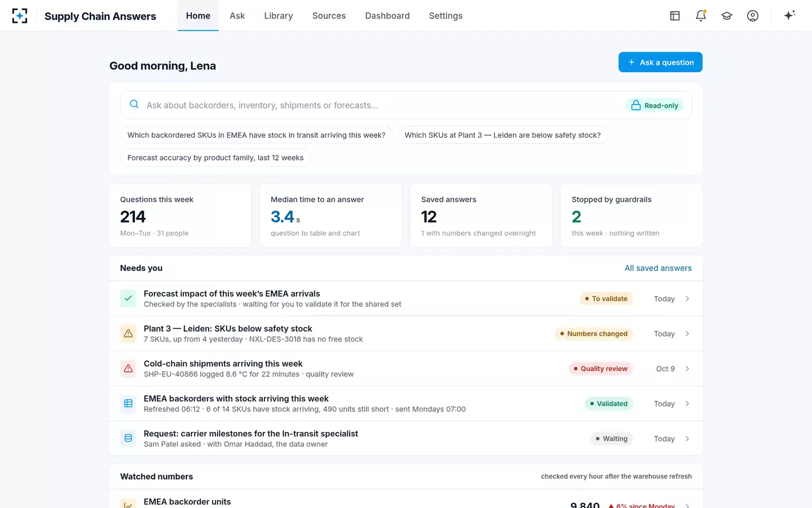This screenshot has height=508, width=812.
Task: Open the graduation cap learning icon
Action: pos(727,16)
